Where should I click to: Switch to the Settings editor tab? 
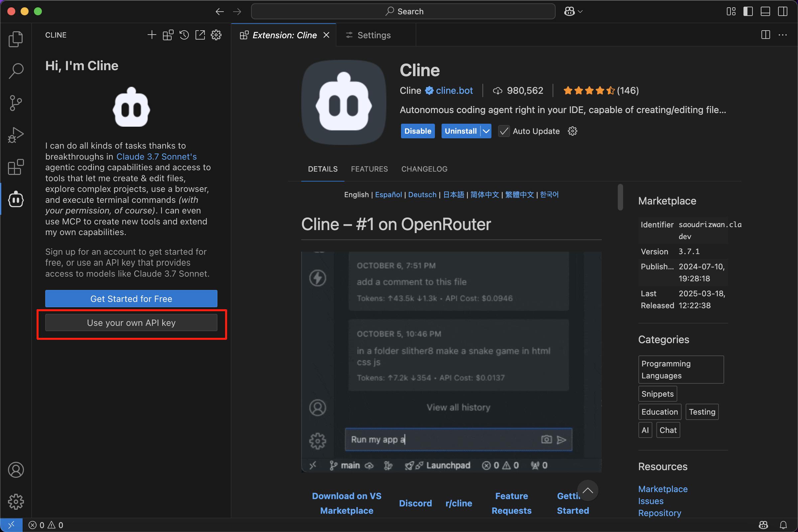(x=373, y=35)
